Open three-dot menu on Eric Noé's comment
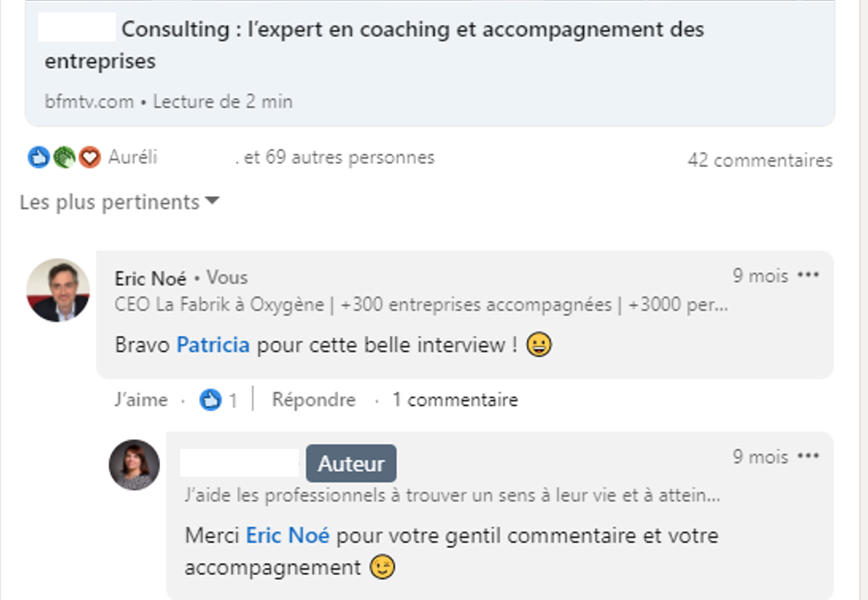Screen dimensions: 868x600 [x=808, y=276]
